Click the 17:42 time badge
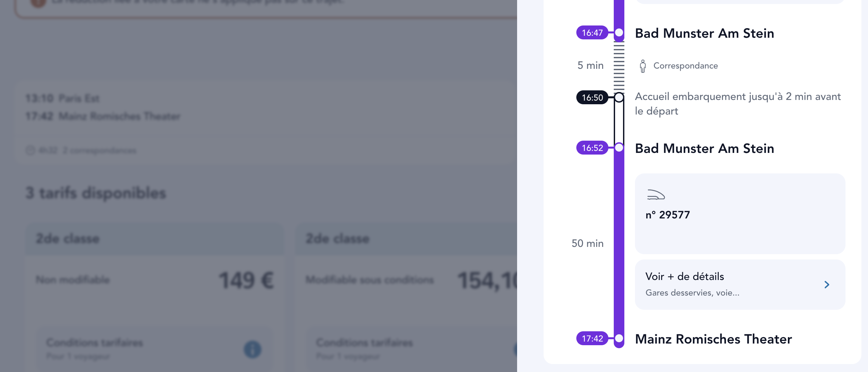The height and width of the screenshot is (372, 868). tap(592, 338)
